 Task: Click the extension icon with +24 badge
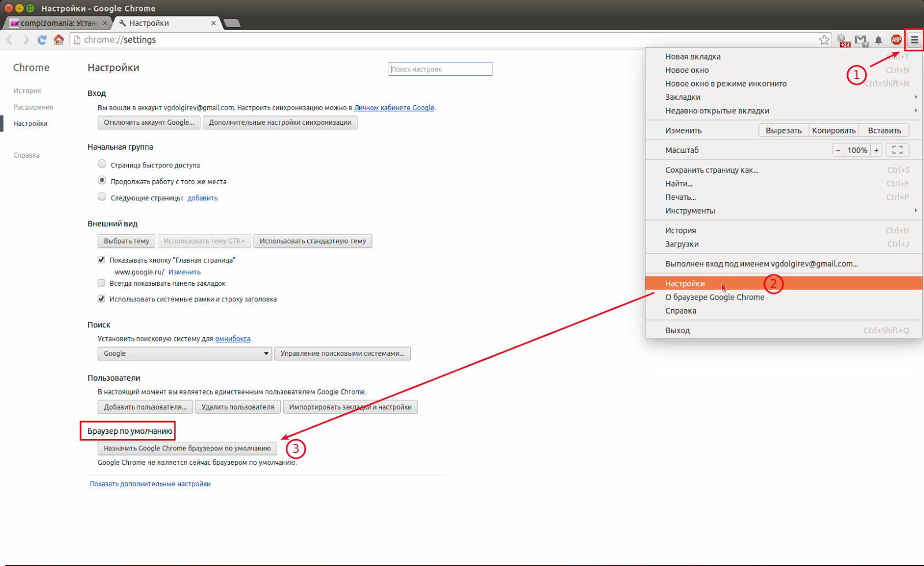coord(843,40)
